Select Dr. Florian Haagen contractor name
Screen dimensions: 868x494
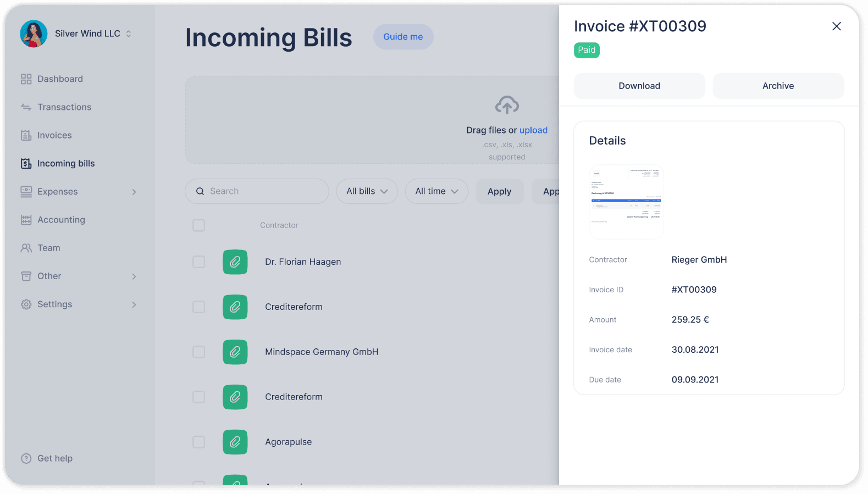coord(303,262)
